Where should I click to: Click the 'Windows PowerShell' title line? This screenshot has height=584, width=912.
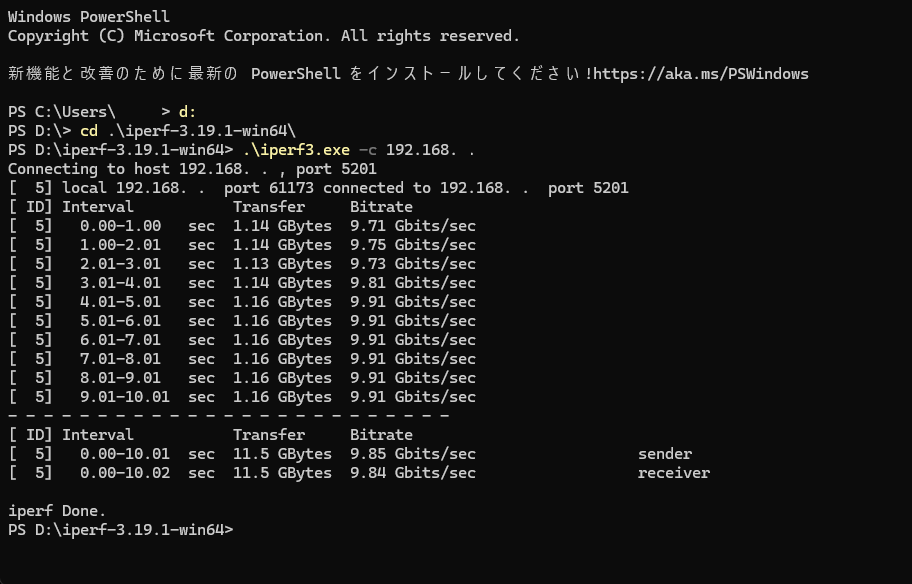pyautogui.click(x=89, y=17)
